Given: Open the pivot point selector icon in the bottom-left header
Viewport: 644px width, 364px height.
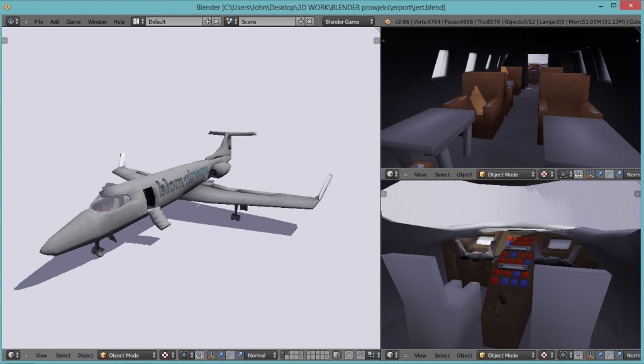Looking at the screenshot, I should click(184, 355).
